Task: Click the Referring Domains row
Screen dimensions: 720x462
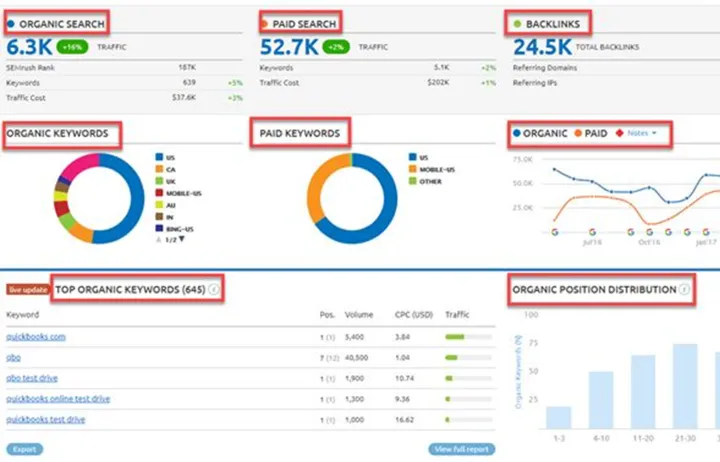Action: pyautogui.click(x=616, y=68)
